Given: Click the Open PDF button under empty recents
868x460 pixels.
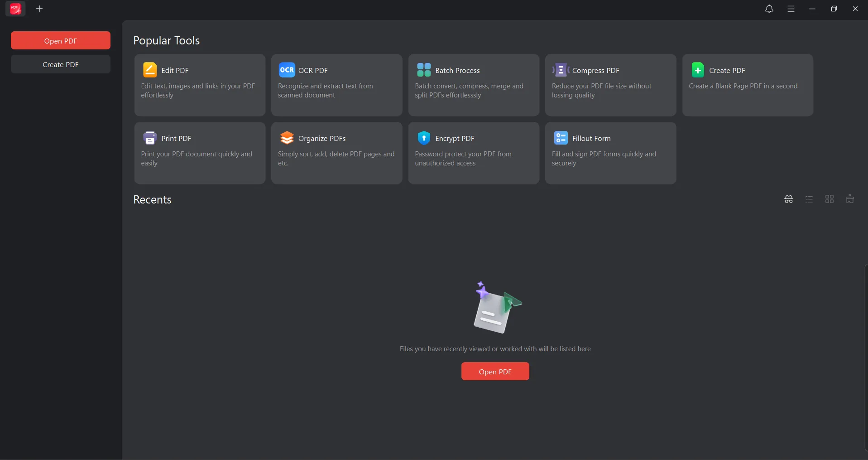Looking at the screenshot, I should pos(495,371).
